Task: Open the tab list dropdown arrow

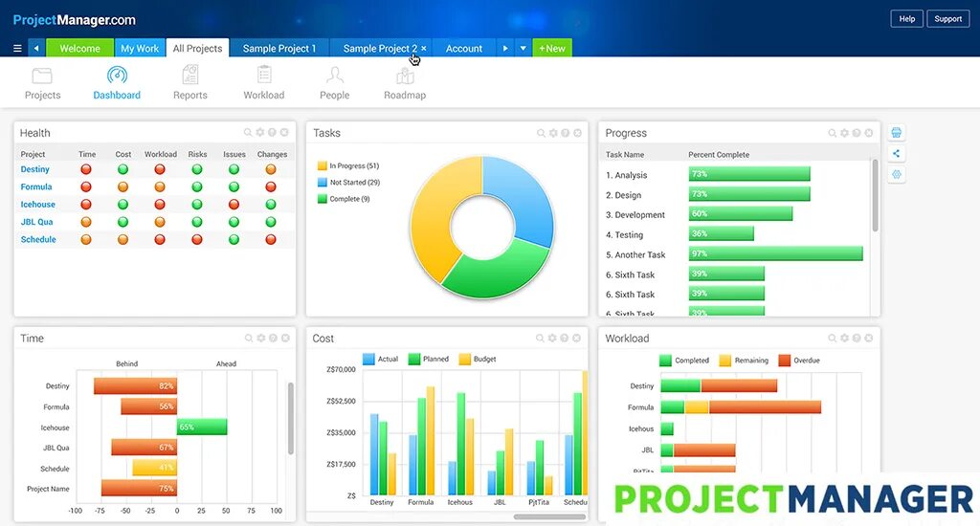Action: (x=523, y=48)
